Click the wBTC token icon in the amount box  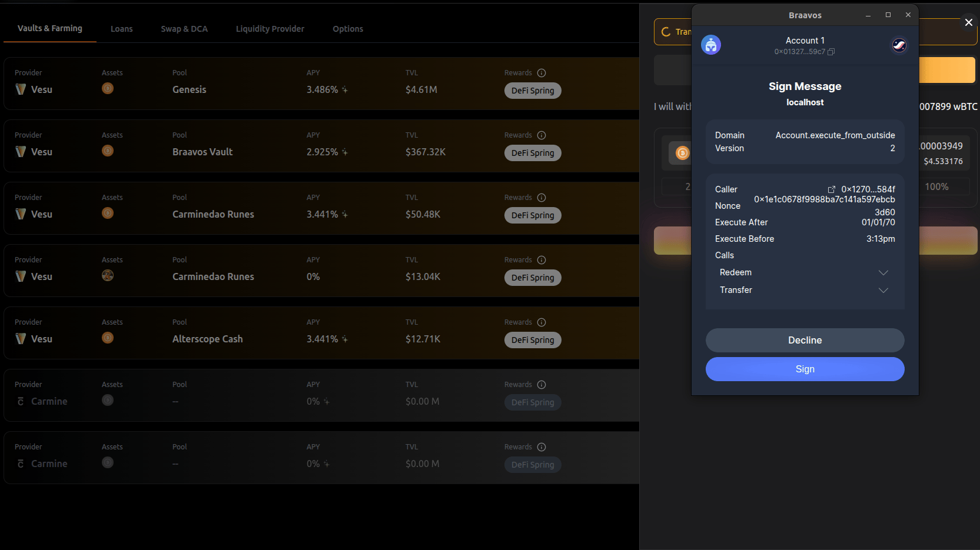tap(682, 153)
